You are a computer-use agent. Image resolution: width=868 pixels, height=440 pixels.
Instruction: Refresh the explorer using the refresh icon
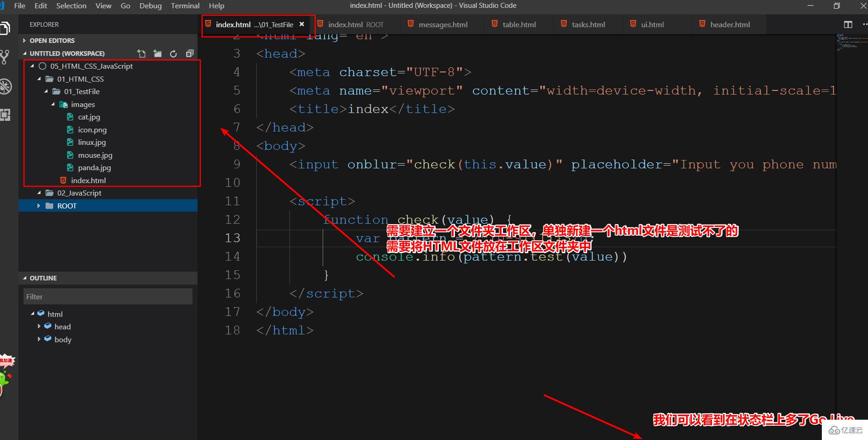click(173, 54)
